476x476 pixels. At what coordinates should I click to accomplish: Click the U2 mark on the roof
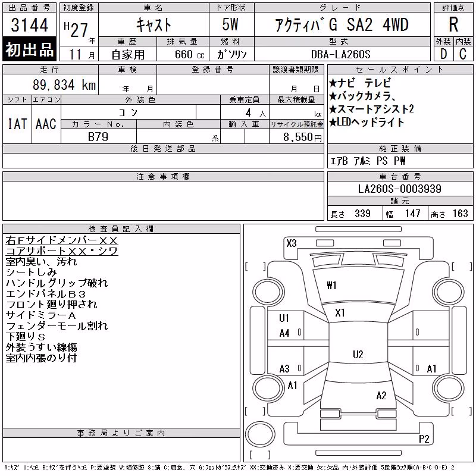[x=358, y=354]
